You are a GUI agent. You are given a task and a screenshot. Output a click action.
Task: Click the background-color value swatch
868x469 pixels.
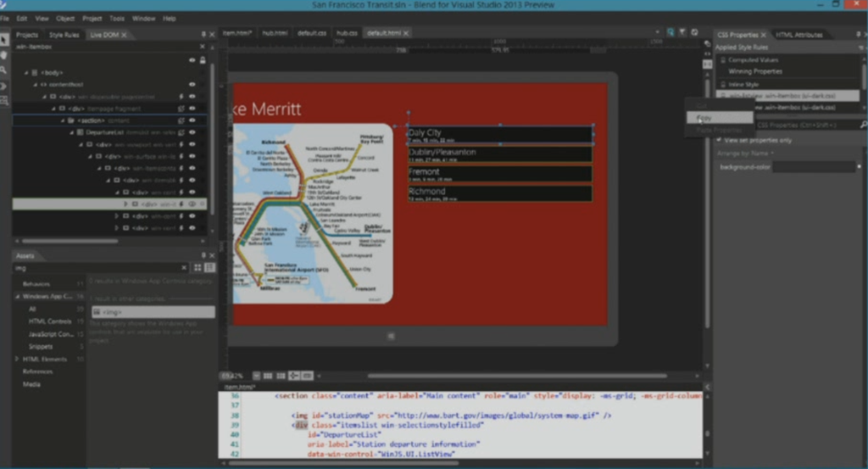[x=814, y=167]
